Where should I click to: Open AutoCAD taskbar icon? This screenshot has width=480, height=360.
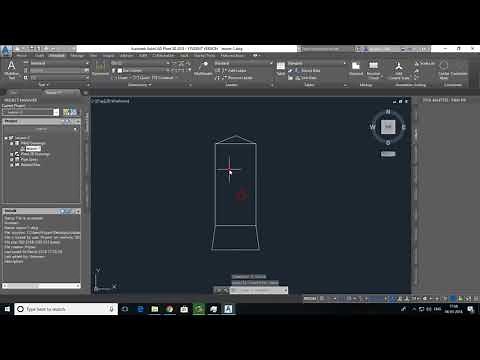click(228, 309)
